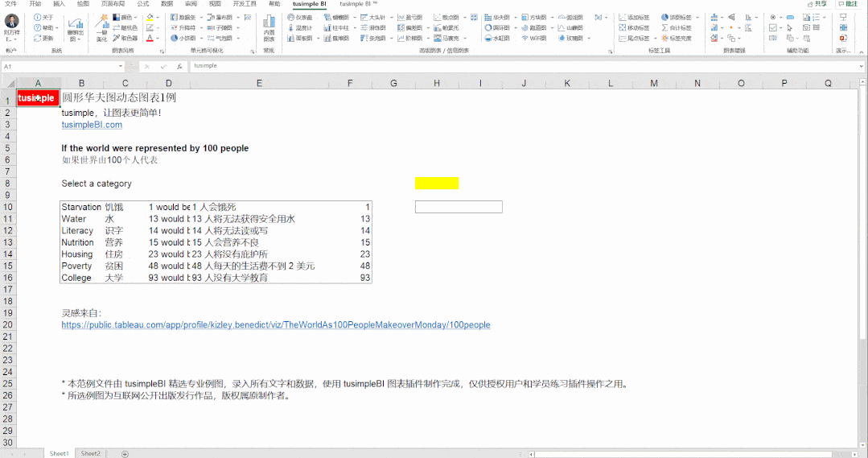Click the yellow filled cell in column H
This screenshot has height=458, width=868.
tap(437, 184)
